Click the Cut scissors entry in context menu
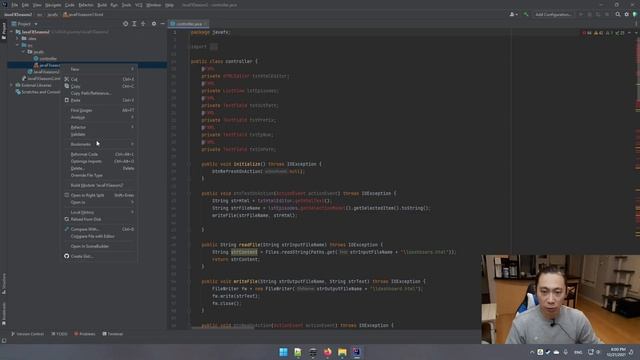The width and height of the screenshot is (640, 360). pos(100,79)
